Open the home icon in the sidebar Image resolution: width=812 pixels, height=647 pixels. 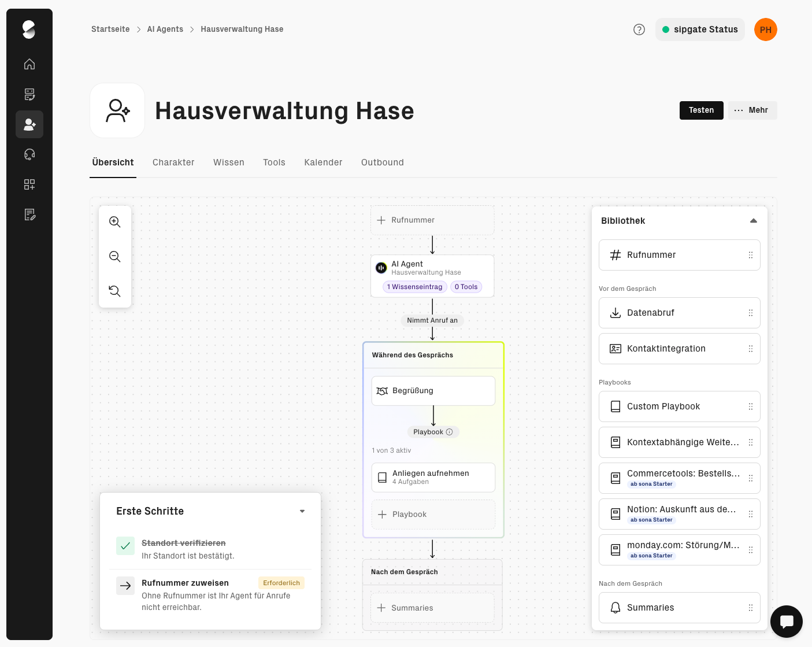[29, 64]
